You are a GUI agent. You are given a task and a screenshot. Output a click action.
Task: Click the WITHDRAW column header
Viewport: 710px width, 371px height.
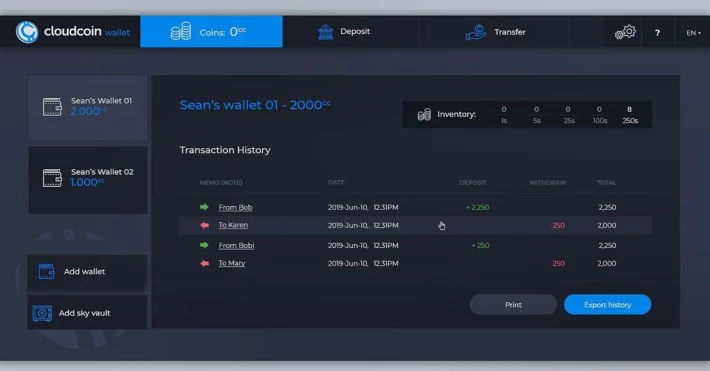(x=547, y=183)
